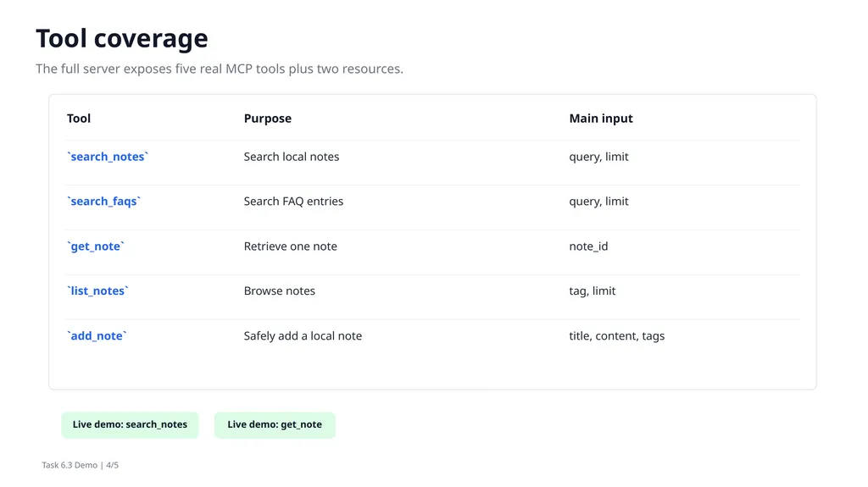Click the Live demo: search_notes badge
868x487 pixels.
click(x=130, y=424)
